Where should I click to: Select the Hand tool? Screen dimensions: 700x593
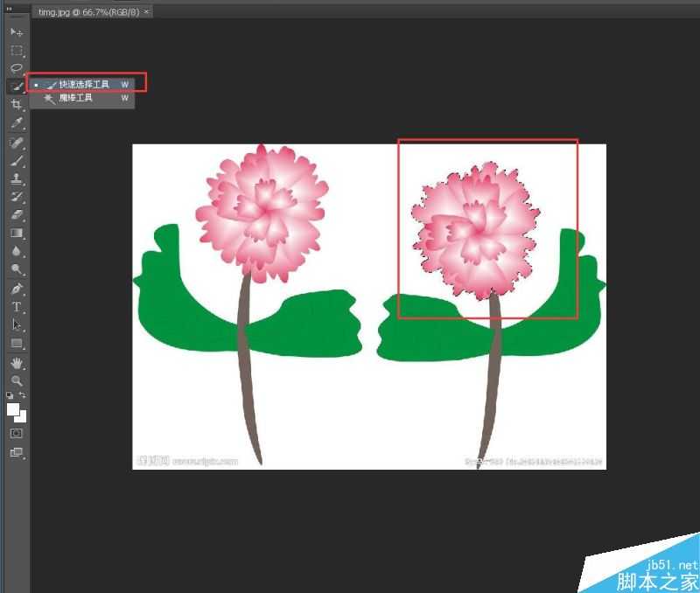[x=16, y=362]
